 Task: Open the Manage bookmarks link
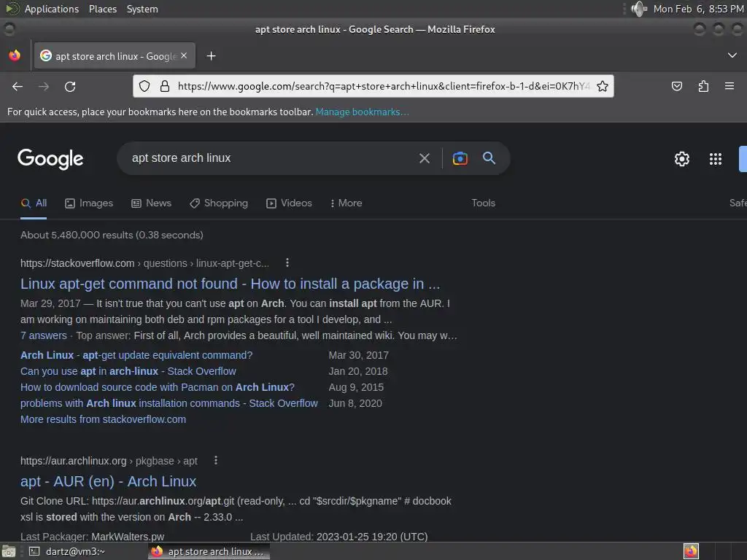(362, 112)
